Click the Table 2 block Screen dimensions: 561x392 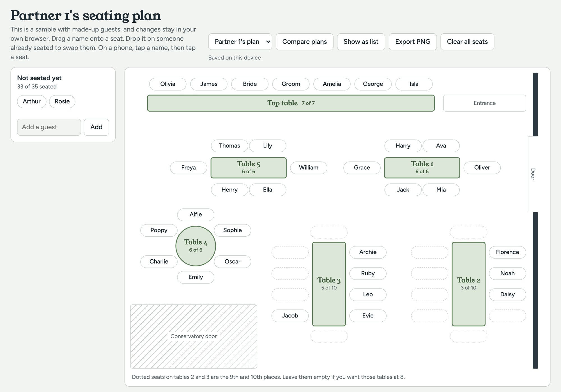pos(468,284)
